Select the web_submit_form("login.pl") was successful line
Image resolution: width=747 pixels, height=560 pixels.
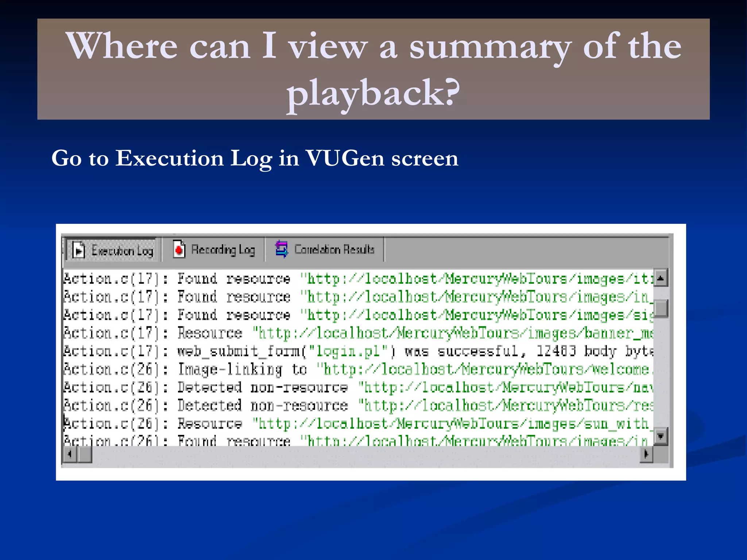[358, 351]
